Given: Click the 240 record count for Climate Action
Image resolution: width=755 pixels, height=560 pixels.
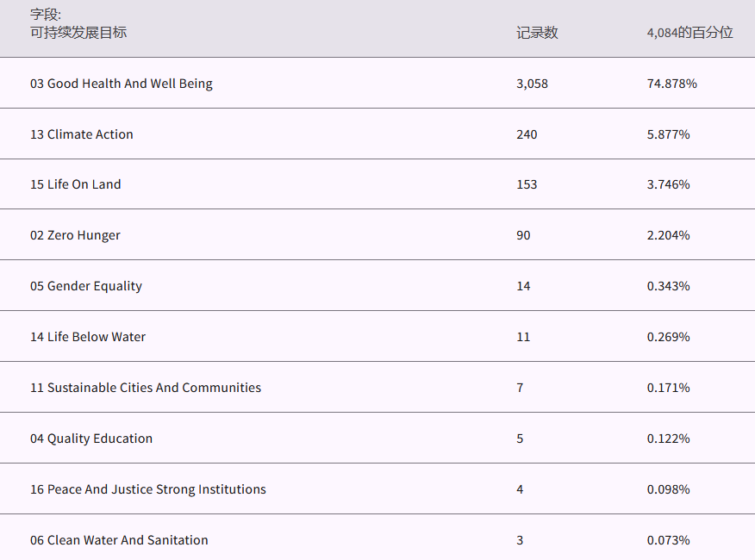Looking at the screenshot, I should tap(527, 134).
